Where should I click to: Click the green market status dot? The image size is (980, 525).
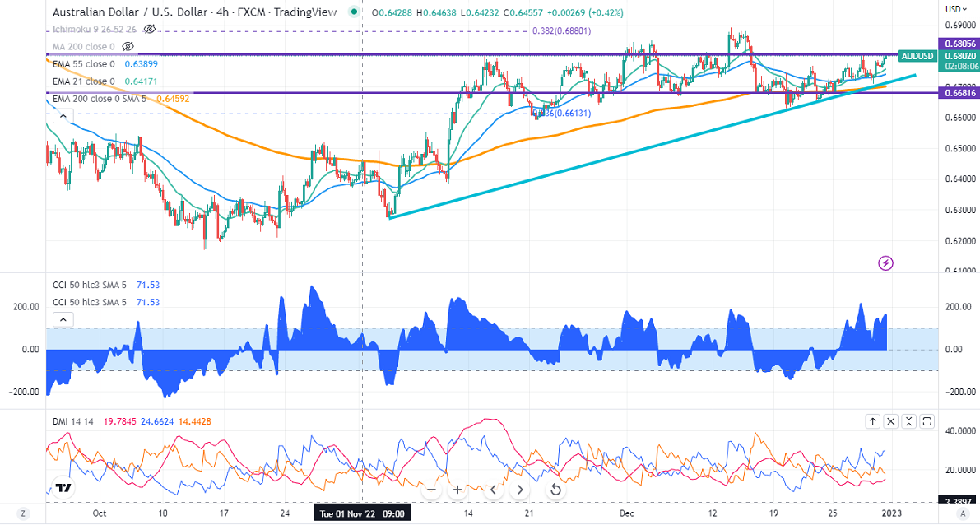(x=355, y=12)
